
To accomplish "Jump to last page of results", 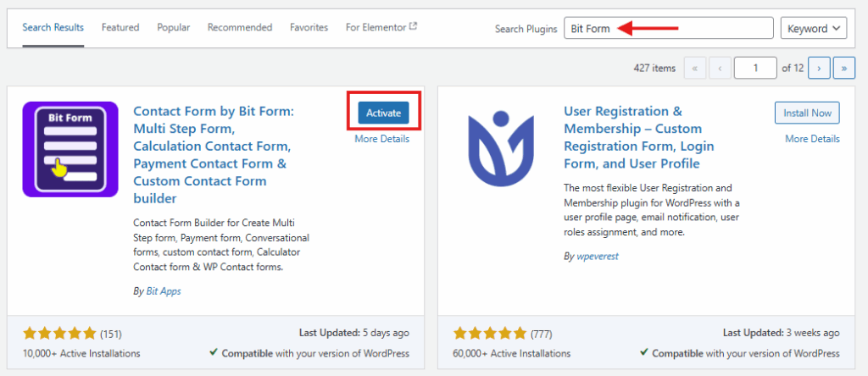I will [x=844, y=67].
